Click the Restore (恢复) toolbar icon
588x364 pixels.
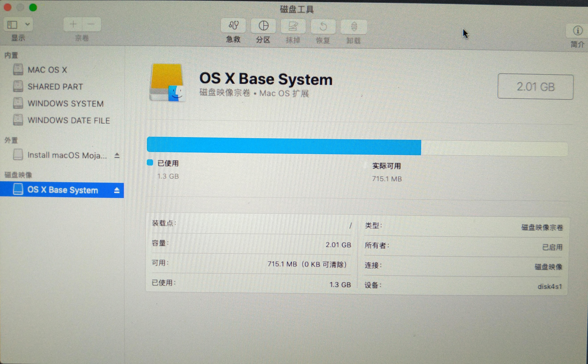pyautogui.click(x=323, y=29)
